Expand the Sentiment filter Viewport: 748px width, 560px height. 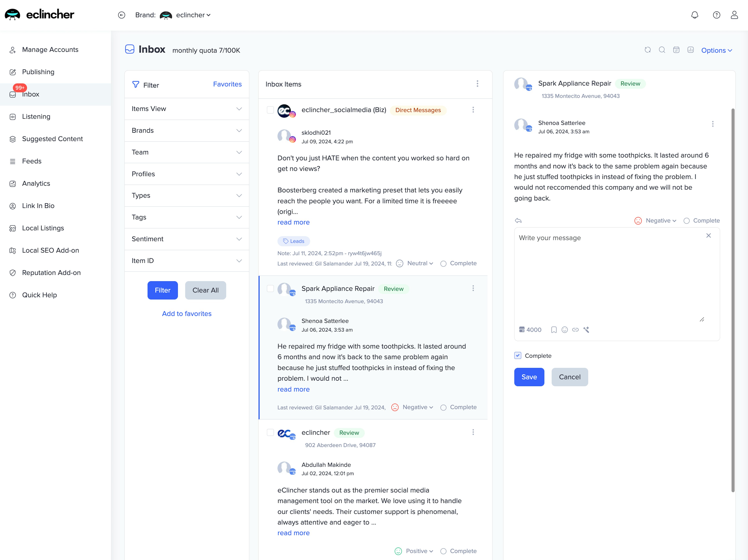(187, 239)
